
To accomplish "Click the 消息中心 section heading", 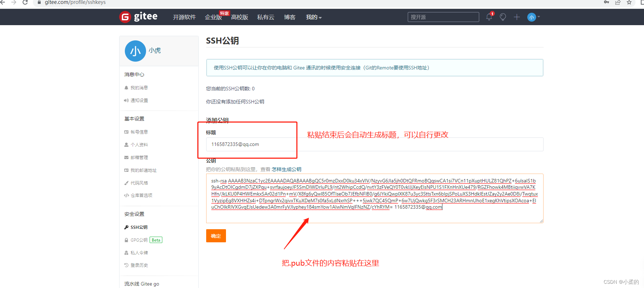I will 134,74.
